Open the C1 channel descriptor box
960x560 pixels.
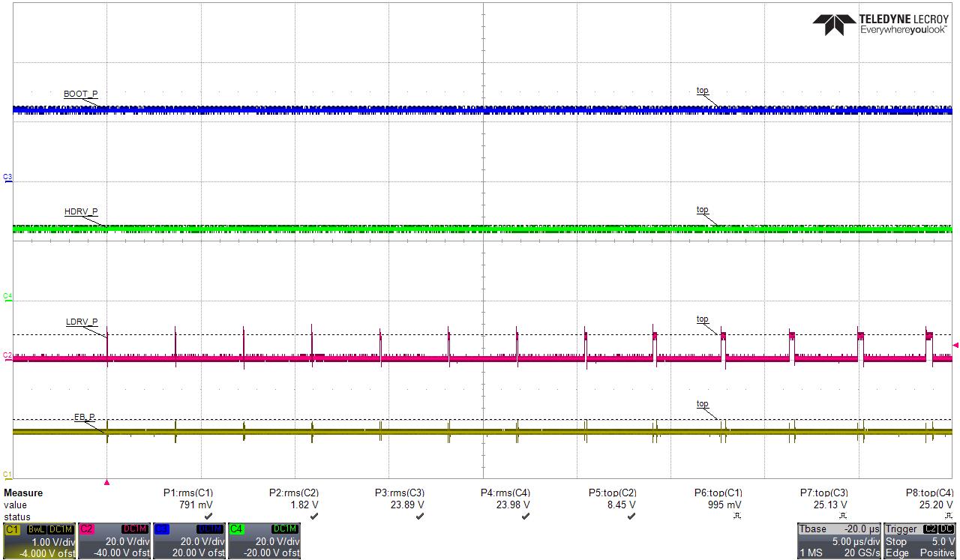[x=38, y=541]
